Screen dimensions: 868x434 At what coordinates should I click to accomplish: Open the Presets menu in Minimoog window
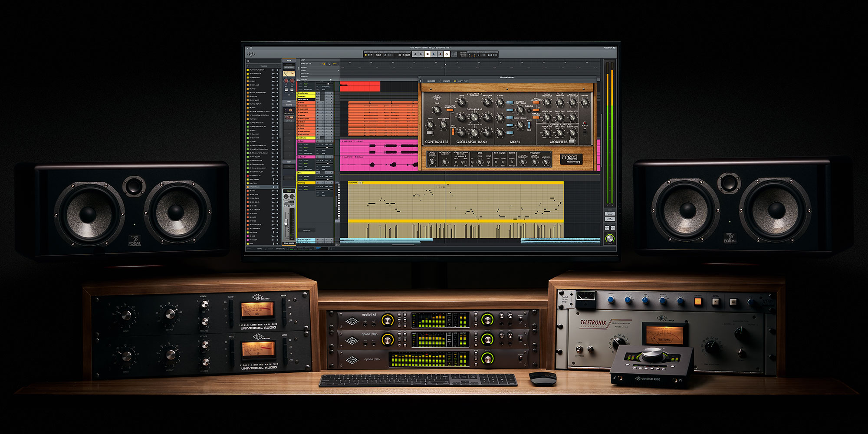(x=447, y=81)
